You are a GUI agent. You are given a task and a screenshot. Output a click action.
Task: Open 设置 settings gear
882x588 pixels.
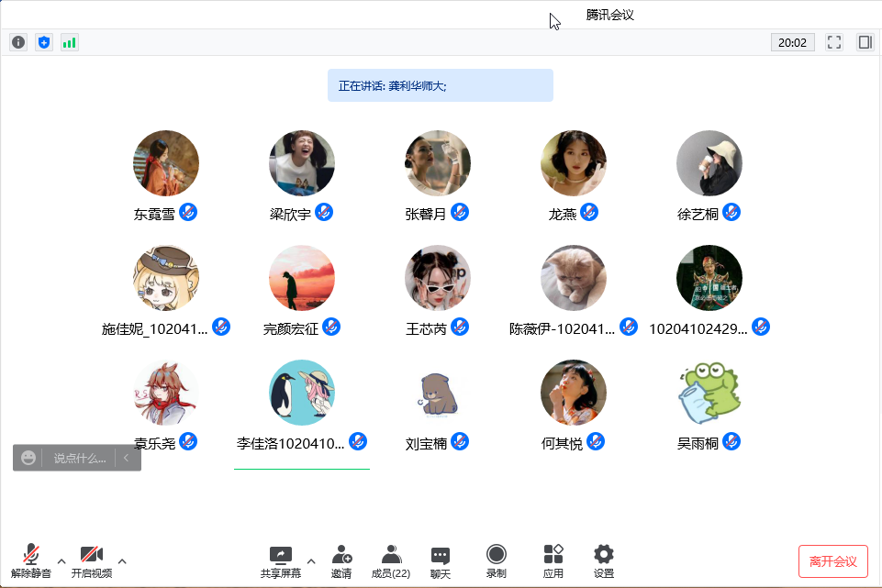[x=603, y=560]
